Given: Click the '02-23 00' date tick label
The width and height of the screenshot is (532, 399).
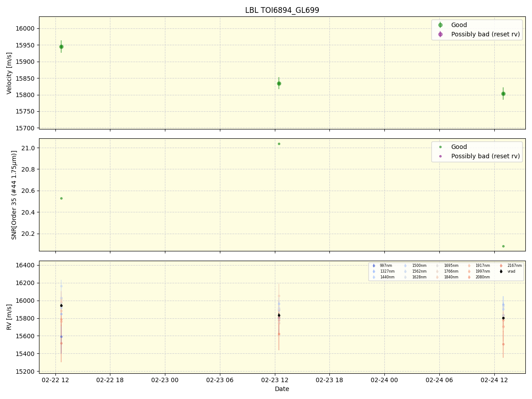Looking at the screenshot, I should click(x=165, y=380).
